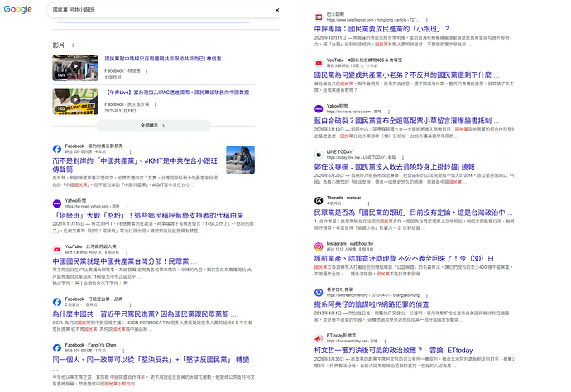The width and height of the screenshot is (571, 392).
Task: Open more options for ETtoday forum result
Action: [385, 341]
